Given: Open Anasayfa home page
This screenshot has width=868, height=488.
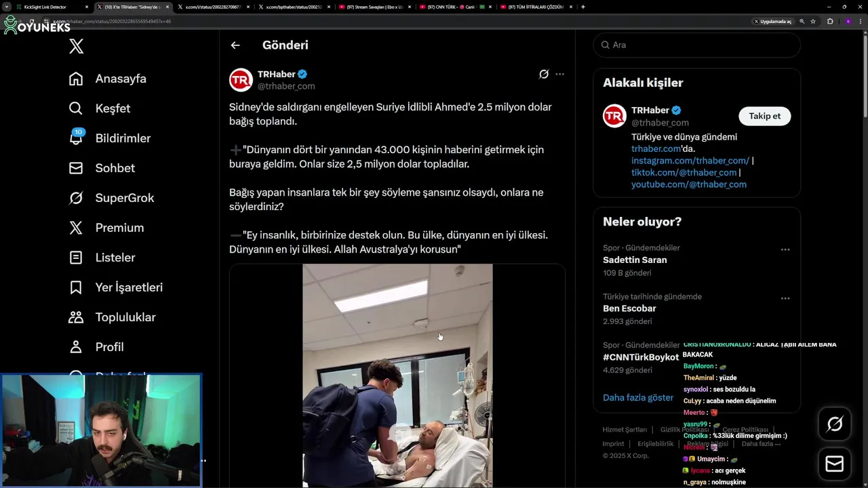Looking at the screenshot, I should coord(108,79).
